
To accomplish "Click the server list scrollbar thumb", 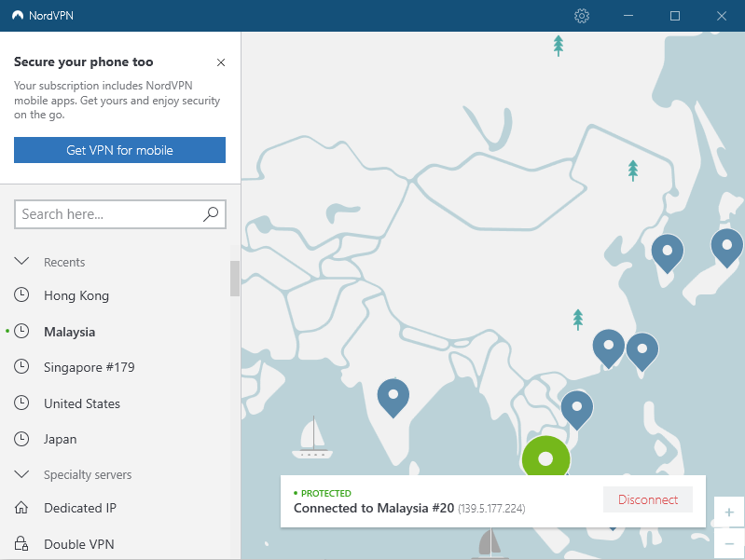I will click(235, 278).
